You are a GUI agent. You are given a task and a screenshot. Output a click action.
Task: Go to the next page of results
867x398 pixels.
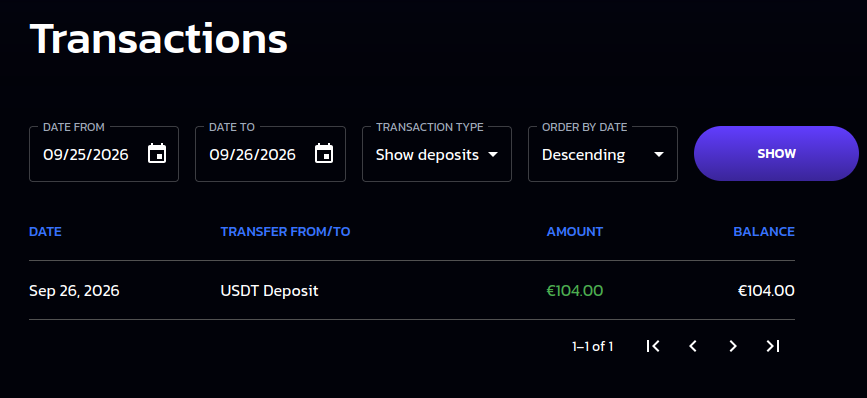click(x=733, y=346)
